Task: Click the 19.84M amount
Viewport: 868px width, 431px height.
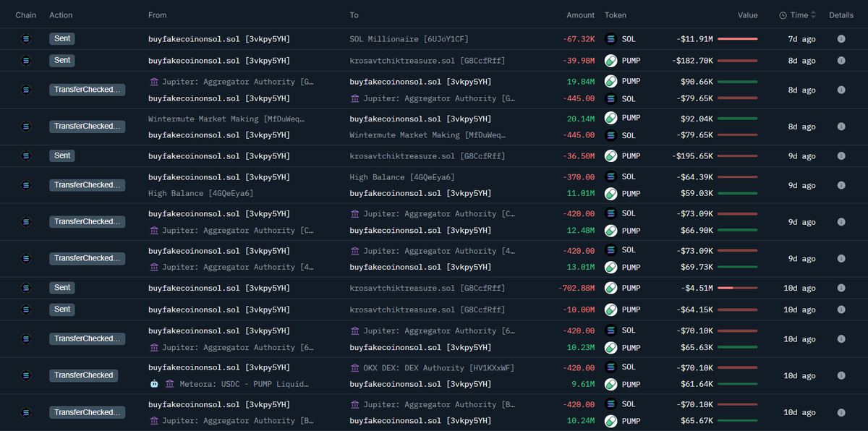Action: point(580,82)
